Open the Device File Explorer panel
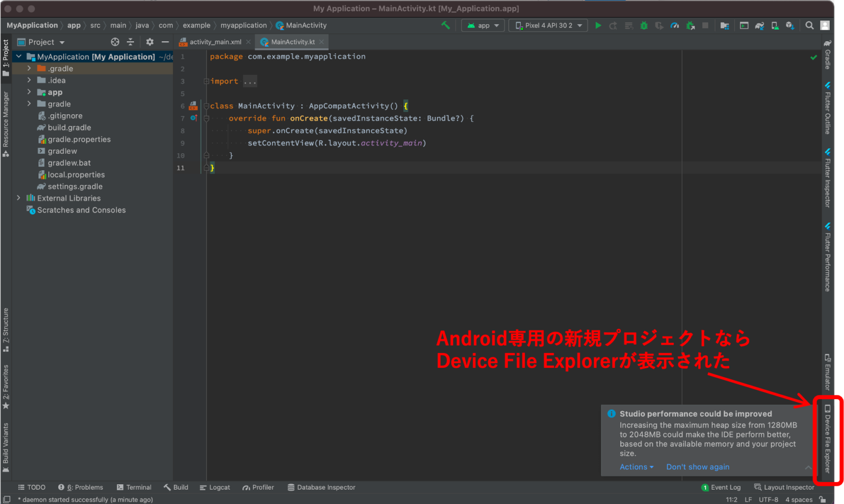This screenshot has height=504, width=844. tap(828, 439)
